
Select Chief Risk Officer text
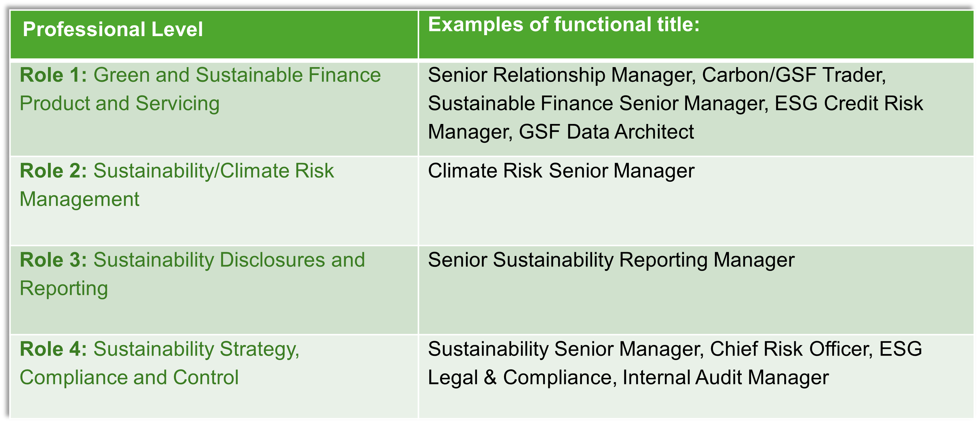coord(791,349)
